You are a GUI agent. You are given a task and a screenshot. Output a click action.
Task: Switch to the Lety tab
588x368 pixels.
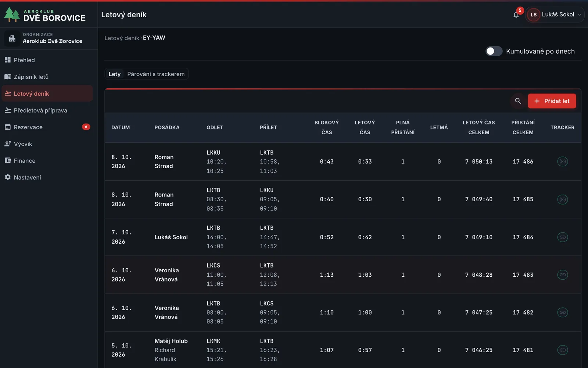[x=114, y=74]
